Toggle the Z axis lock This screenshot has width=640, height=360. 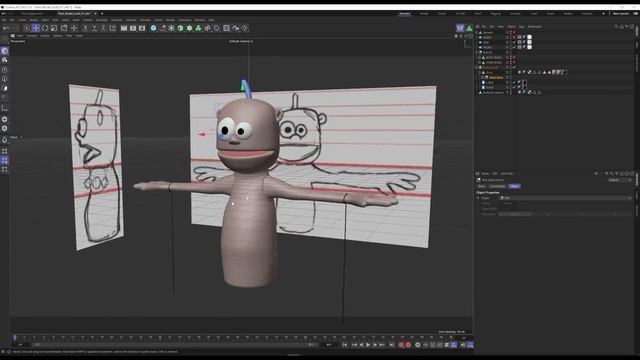coord(103,28)
